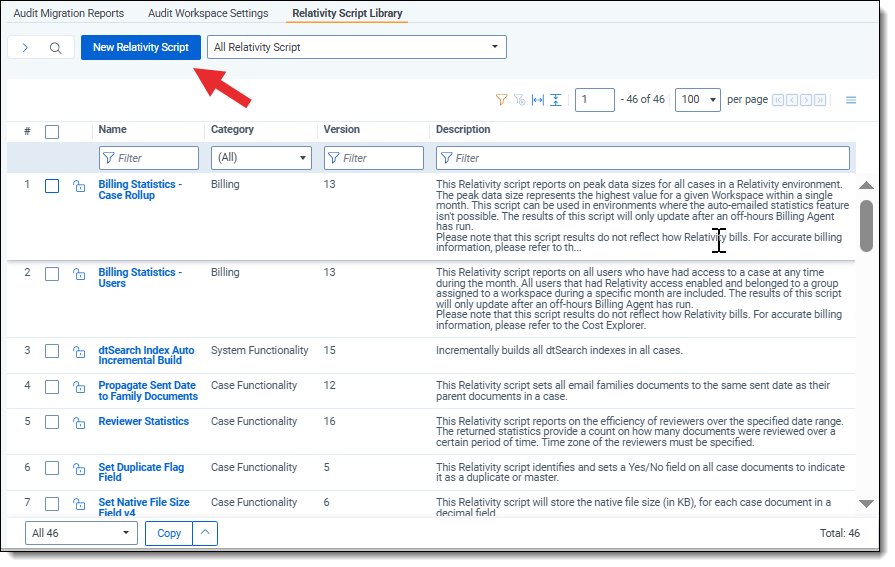The image size is (895, 567).
Task: Click lock icon for Reviewer Statistics row
Action: (79, 422)
